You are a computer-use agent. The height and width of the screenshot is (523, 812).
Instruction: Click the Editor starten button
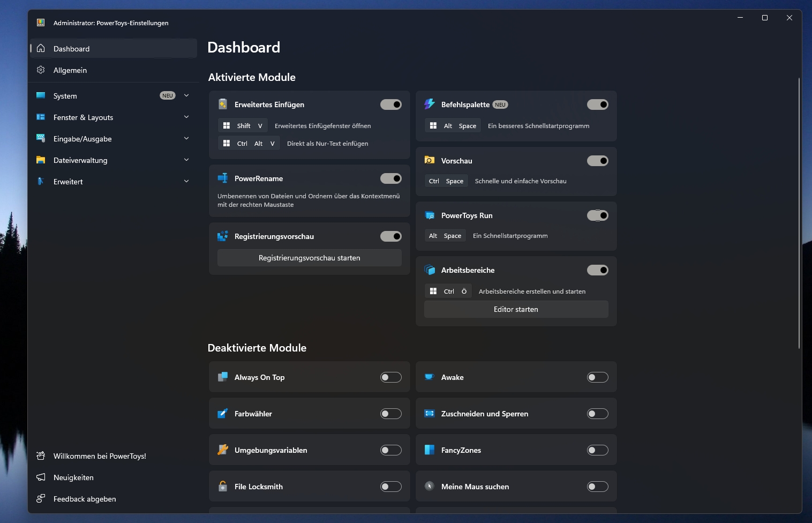(x=516, y=309)
